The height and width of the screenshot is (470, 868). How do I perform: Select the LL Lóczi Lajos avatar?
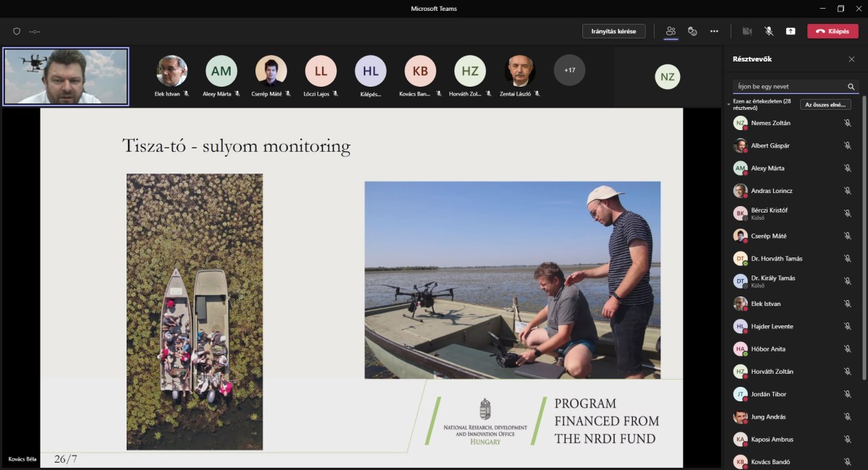(x=320, y=70)
